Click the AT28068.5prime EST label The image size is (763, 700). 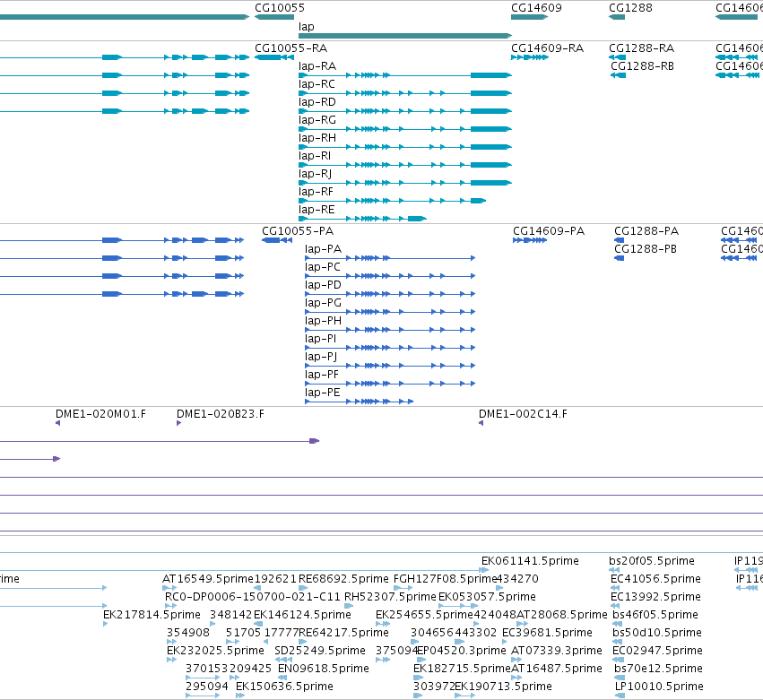561,615
